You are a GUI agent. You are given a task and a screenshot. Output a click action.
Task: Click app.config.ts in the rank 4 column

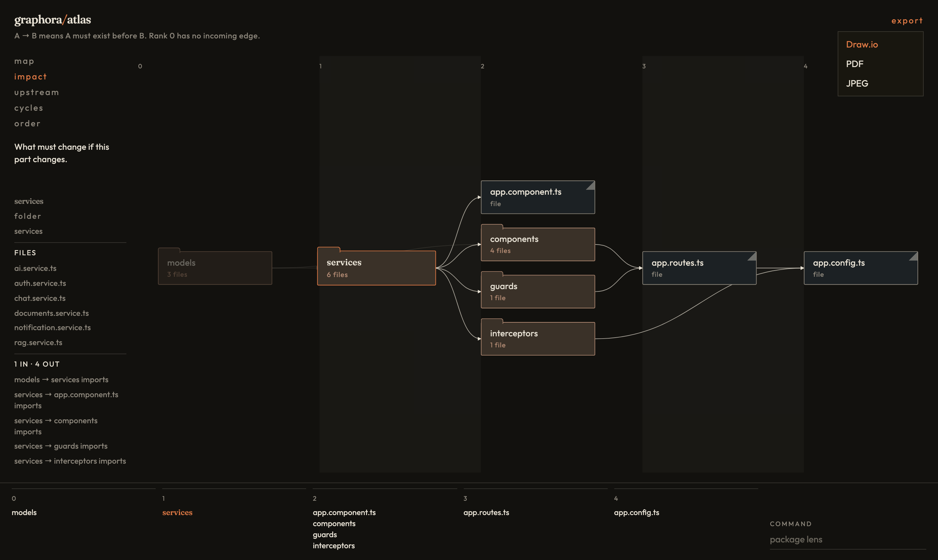coord(636,512)
